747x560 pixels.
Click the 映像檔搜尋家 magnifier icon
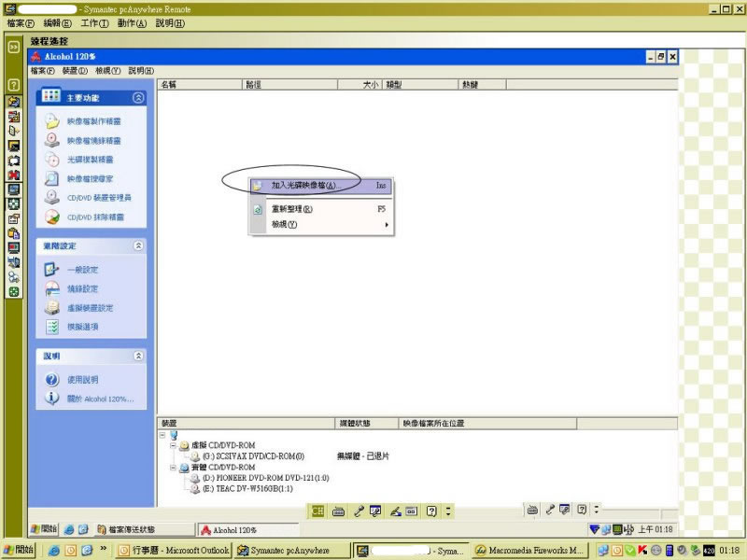coord(52,178)
